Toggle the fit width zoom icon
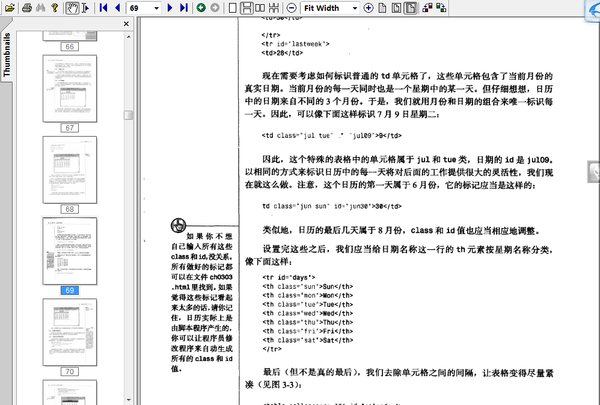The width and height of the screenshot is (600, 405). pyautogui.click(x=411, y=8)
